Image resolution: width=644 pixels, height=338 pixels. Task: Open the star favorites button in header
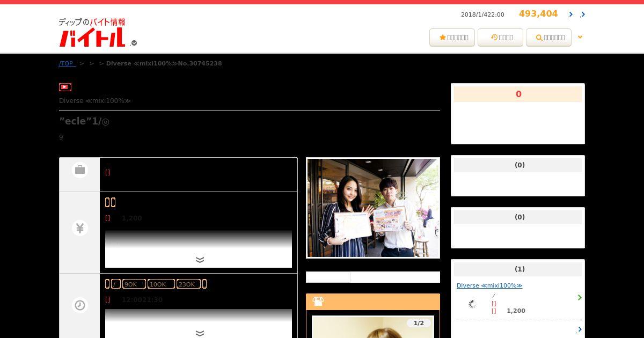click(452, 38)
